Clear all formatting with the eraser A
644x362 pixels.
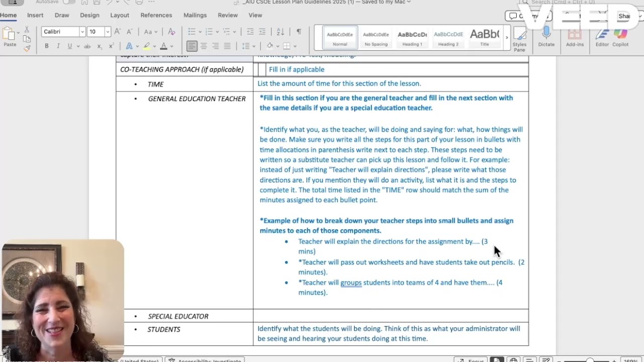(x=172, y=31)
